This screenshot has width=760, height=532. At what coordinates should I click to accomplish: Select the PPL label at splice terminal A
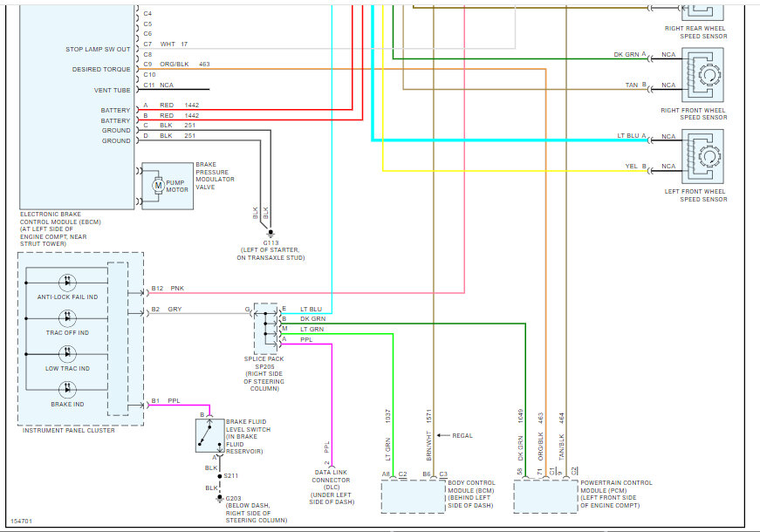[x=306, y=340]
